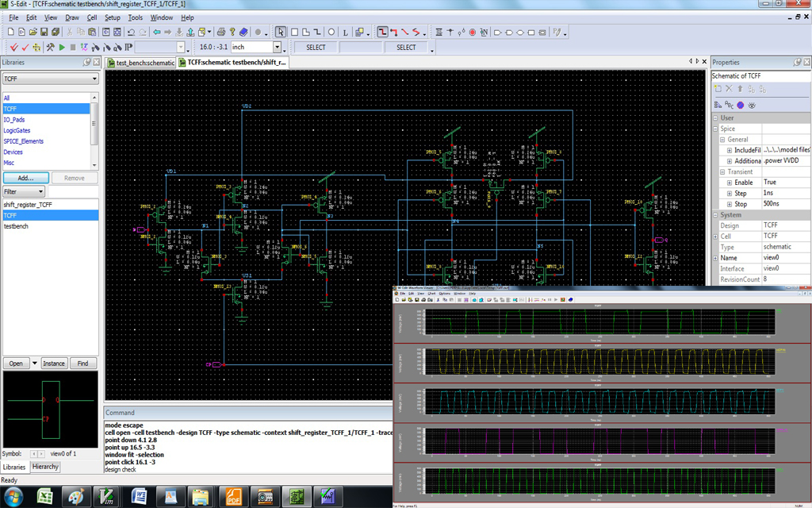812x508 pixels.
Task: Click the Add... library button
Action: tap(26, 178)
